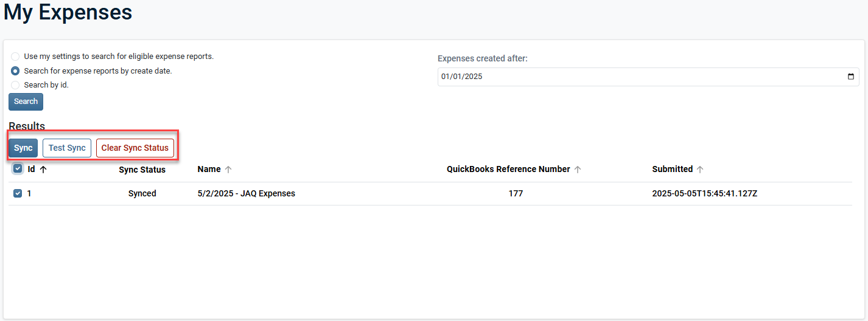
Task: Sort by QuickBooks Reference Number arrow
Action: coord(578,170)
